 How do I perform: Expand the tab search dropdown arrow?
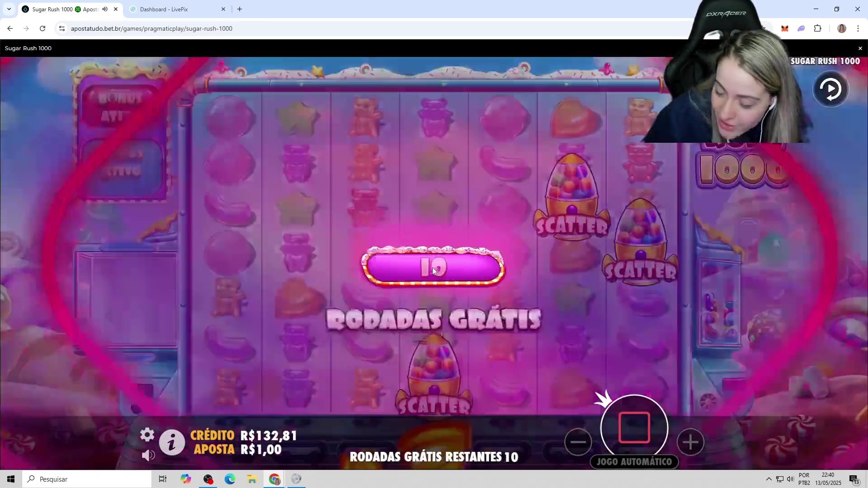click(9, 9)
